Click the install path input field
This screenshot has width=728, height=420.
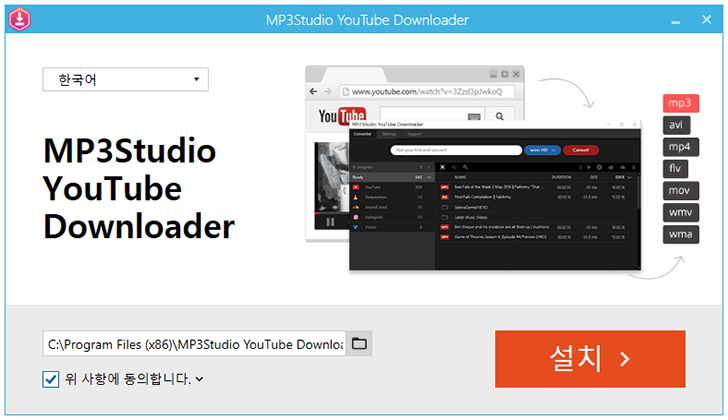tap(194, 343)
